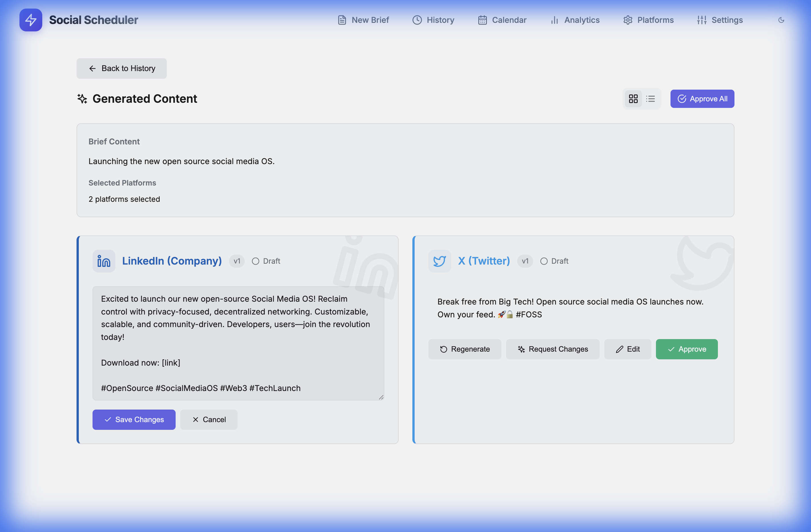Click the Settings sliders icon
This screenshot has width=811, height=532.
tap(702, 20)
